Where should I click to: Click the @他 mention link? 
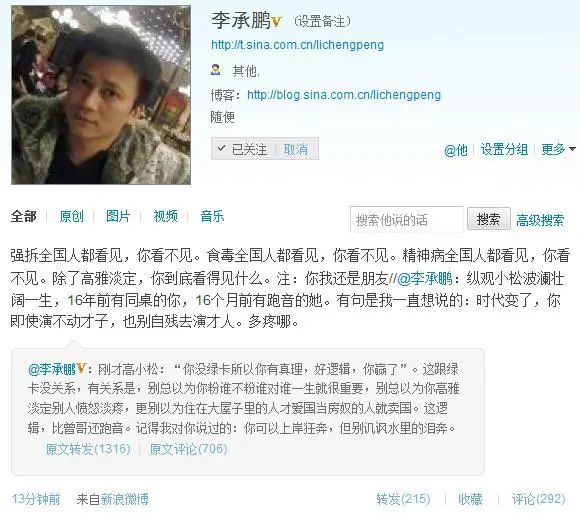[x=455, y=150]
